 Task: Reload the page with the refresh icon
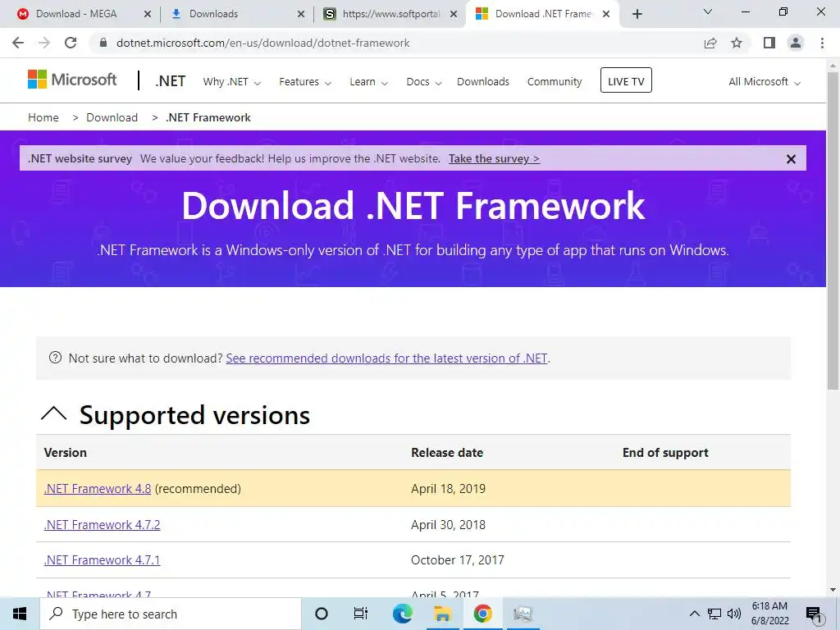[x=71, y=43]
